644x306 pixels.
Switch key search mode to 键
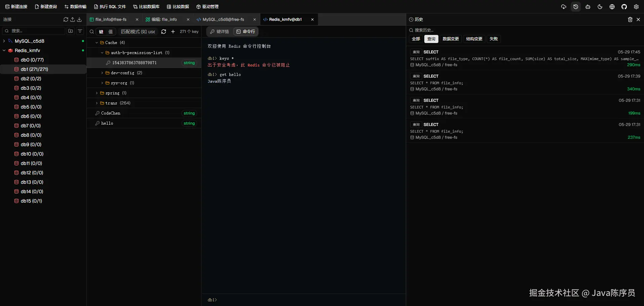pyautogui.click(x=101, y=32)
